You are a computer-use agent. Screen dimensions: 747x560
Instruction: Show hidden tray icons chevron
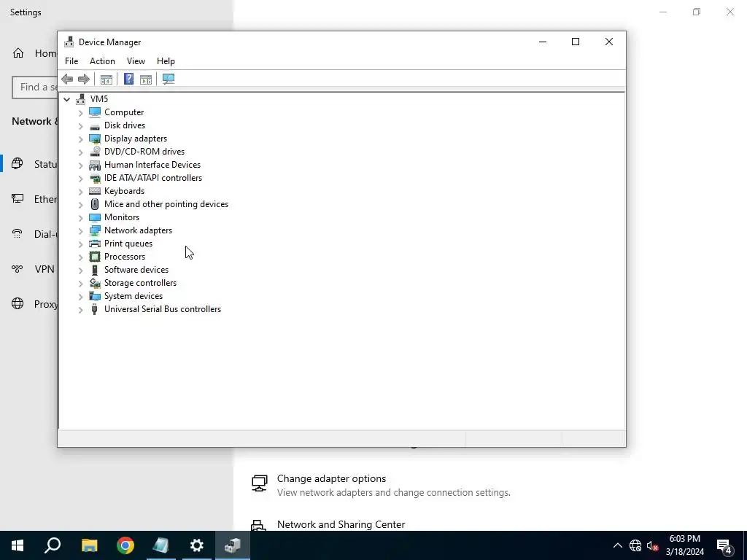617,545
